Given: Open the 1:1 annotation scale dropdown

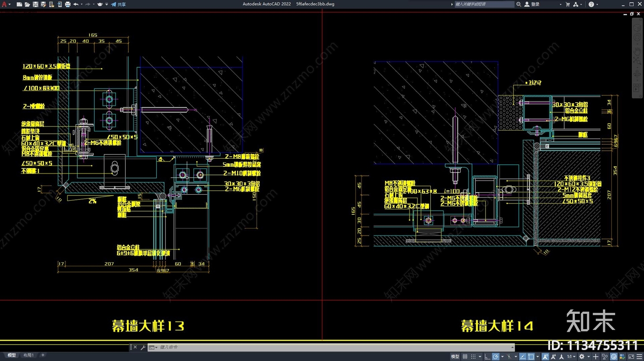Looking at the screenshot, I should 571,357.
